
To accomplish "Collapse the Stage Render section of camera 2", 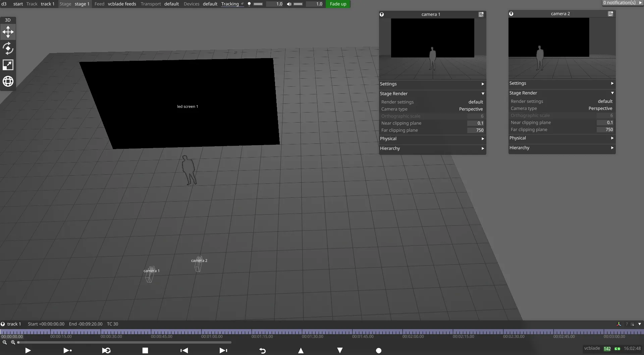I will [x=612, y=93].
